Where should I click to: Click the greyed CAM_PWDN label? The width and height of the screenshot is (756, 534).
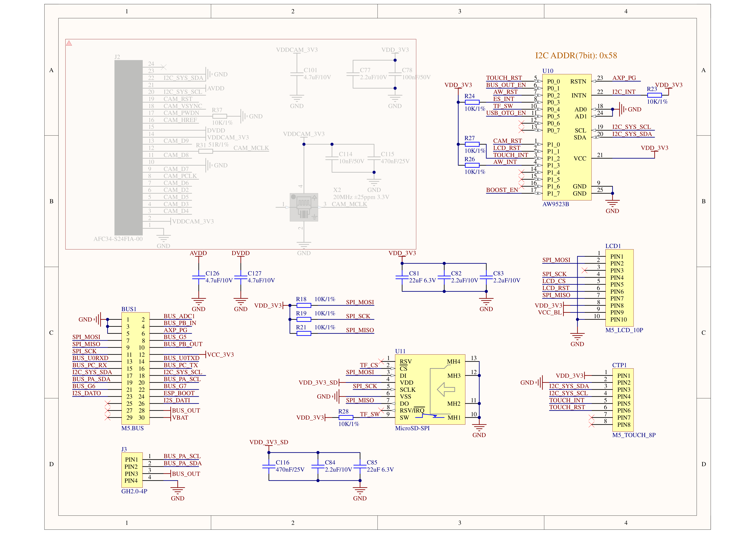(x=181, y=113)
